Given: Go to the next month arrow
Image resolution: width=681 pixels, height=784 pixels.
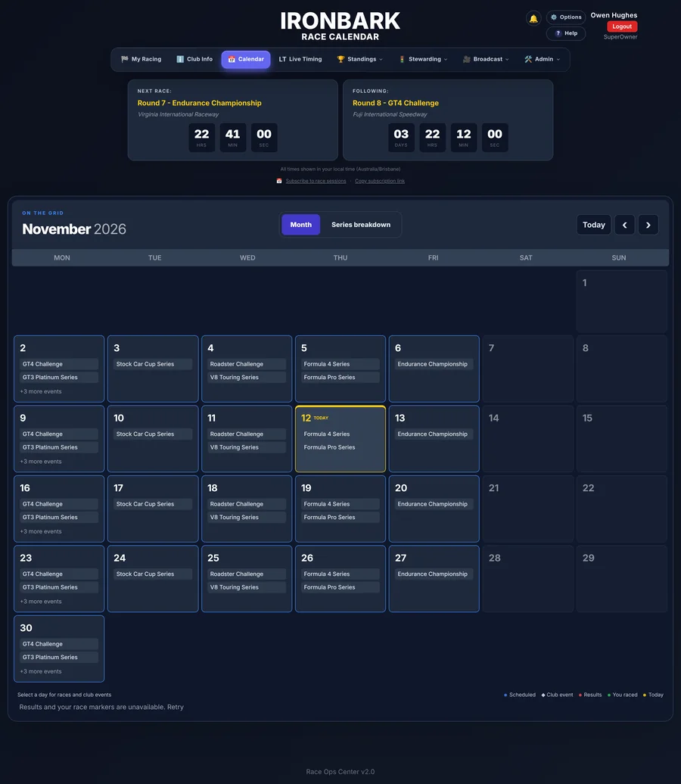Looking at the screenshot, I should [648, 225].
